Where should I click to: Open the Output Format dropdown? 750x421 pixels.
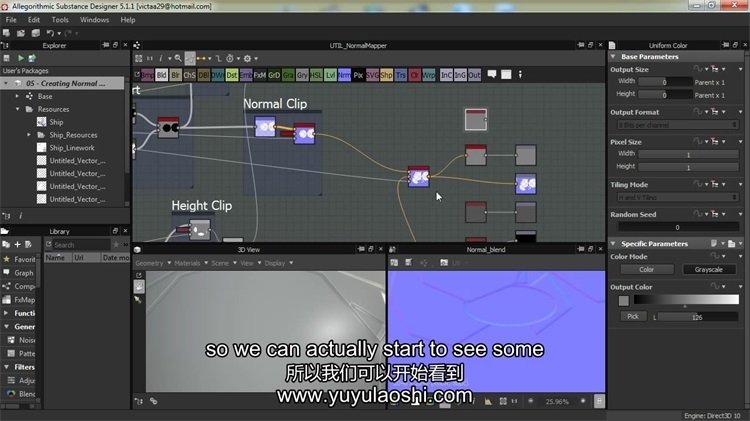point(676,125)
